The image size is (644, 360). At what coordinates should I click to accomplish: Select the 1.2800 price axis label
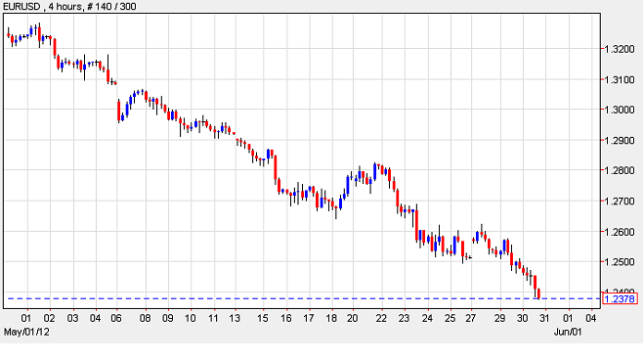tap(620, 170)
